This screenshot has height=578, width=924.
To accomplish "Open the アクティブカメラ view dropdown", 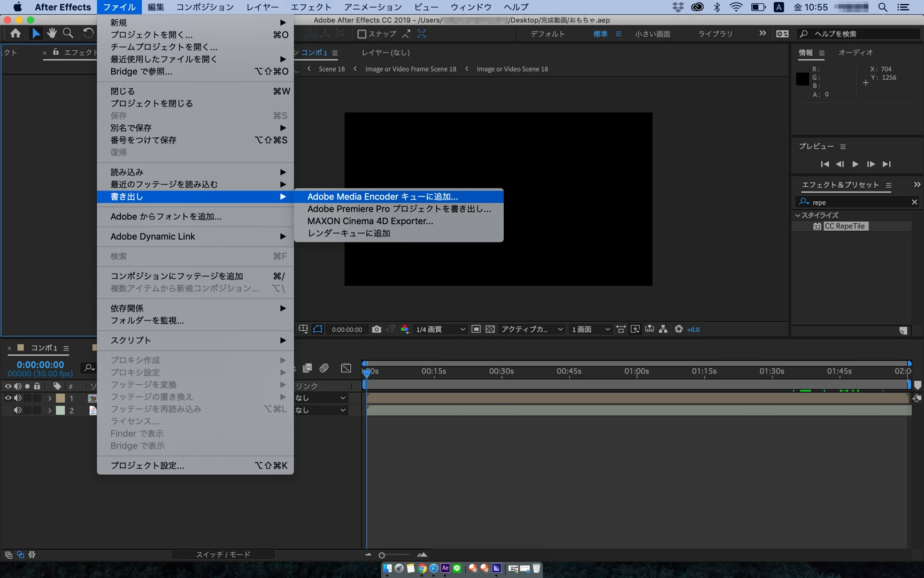I will (532, 329).
